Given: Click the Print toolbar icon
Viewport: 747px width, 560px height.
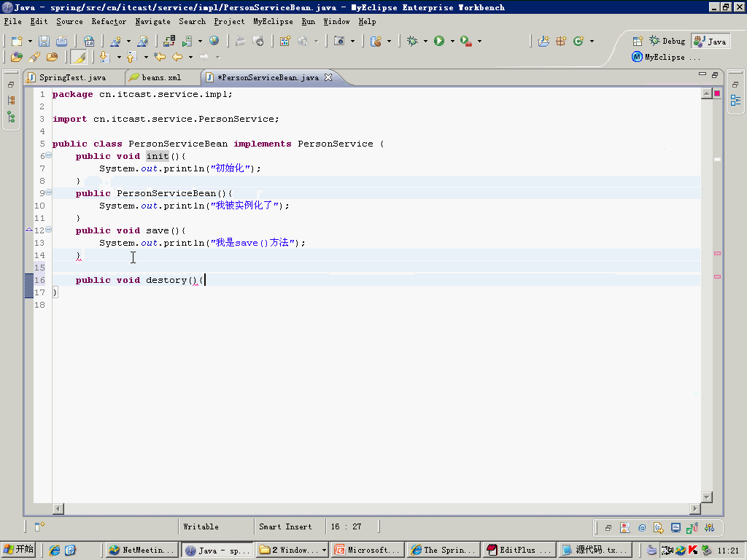Looking at the screenshot, I should [61, 42].
